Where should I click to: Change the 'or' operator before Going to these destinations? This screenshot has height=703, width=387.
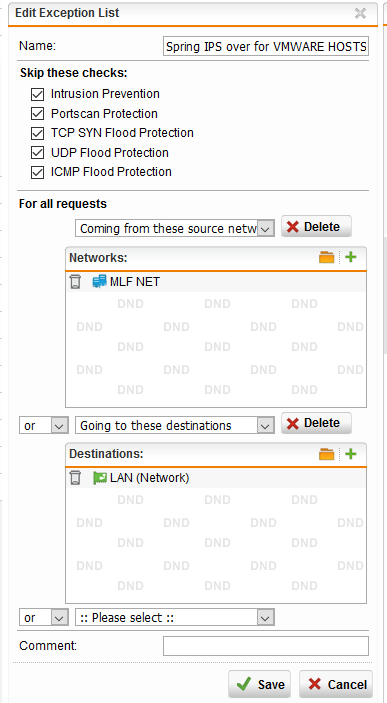(x=43, y=425)
